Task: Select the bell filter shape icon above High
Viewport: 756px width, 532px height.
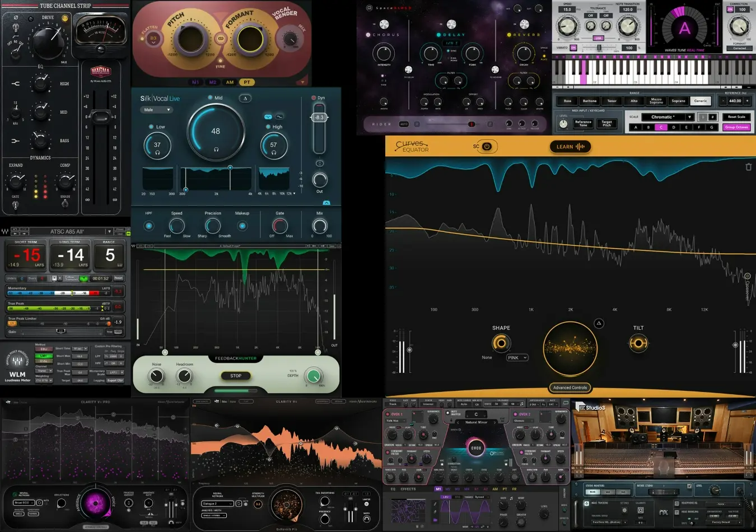Action: (x=268, y=116)
